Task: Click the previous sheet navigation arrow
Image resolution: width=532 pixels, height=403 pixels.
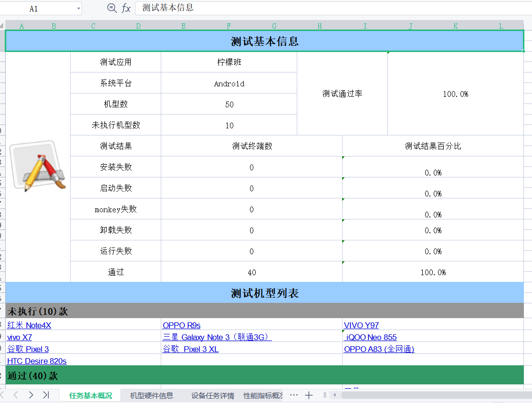Action: [x=16, y=395]
